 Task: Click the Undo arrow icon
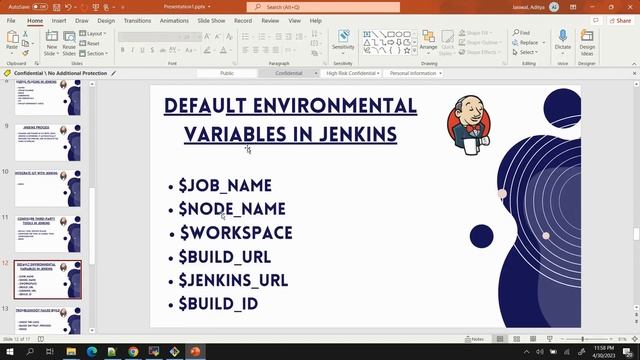tap(68, 7)
